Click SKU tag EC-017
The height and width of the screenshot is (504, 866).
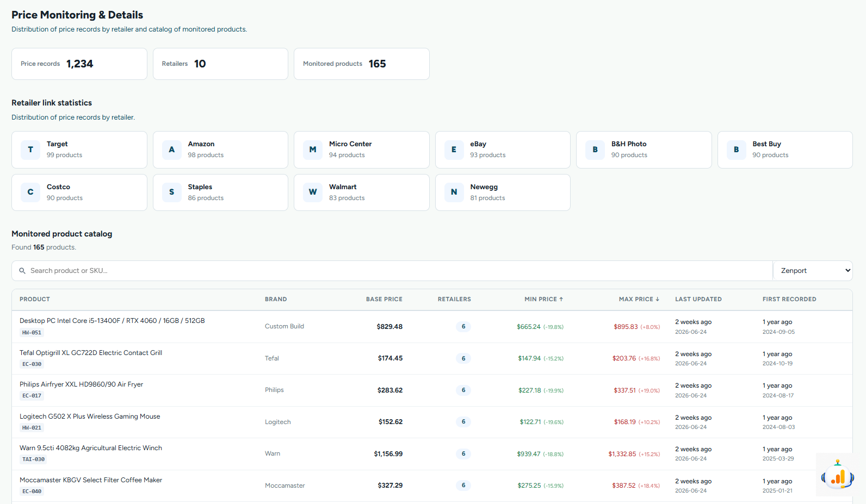[x=32, y=396]
